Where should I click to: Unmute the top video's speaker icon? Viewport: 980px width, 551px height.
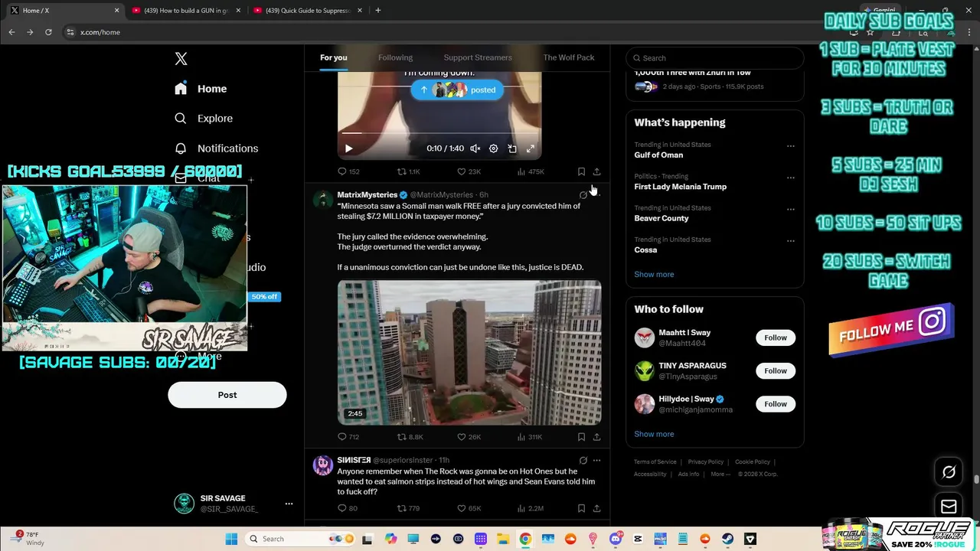coord(475,148)
